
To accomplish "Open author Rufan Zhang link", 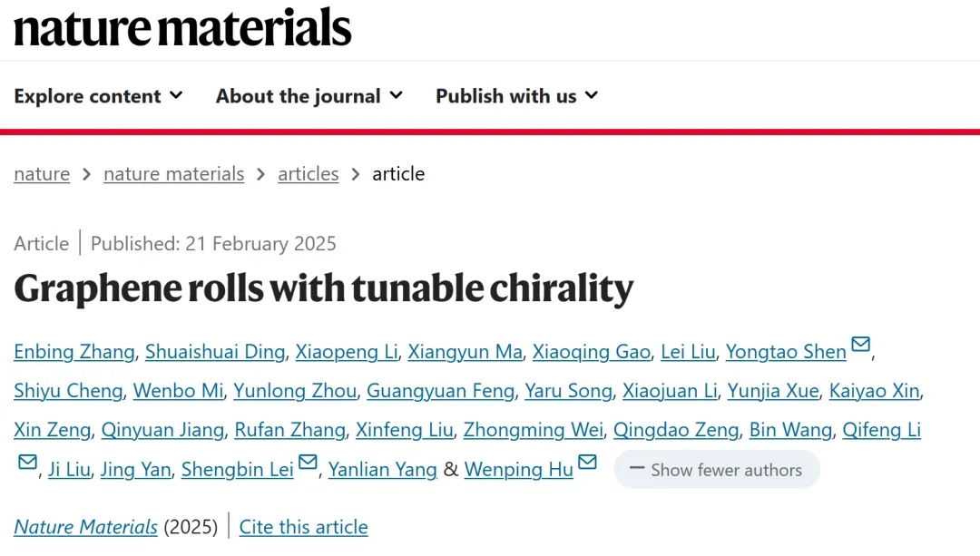I will [x=290, y=431].
